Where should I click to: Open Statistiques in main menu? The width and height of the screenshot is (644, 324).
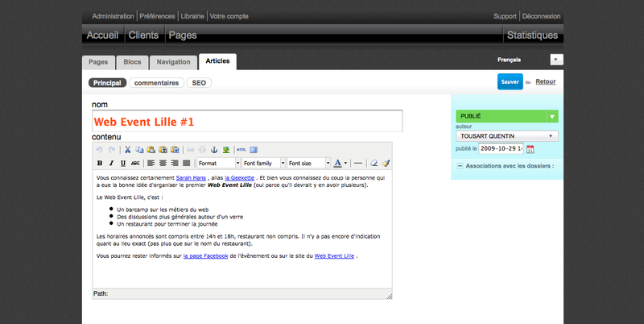[532, 35]
